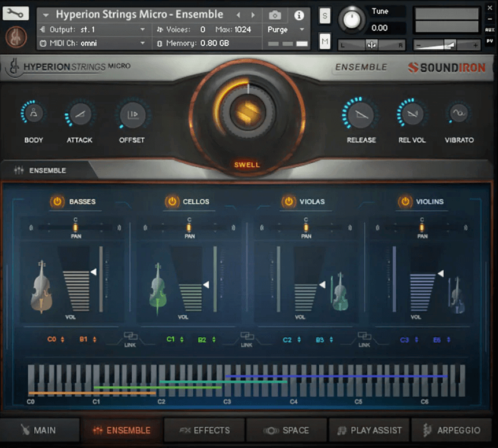Toggle the Basses power button
The width and height of the screenshot is (498, 448).
pyautogui.click(x=57, y=201)
